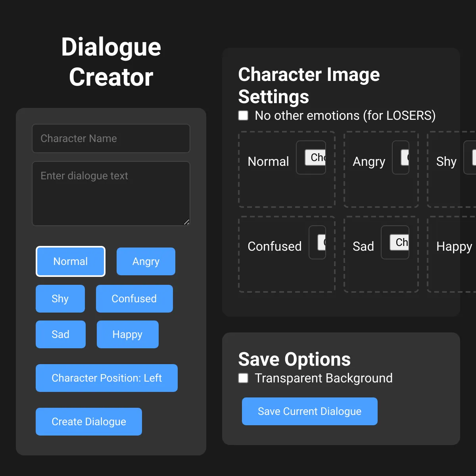This screenshot has height=476, width=476.
Task: Enable Transparent Background checkbox
Action: tap(243, 378)
